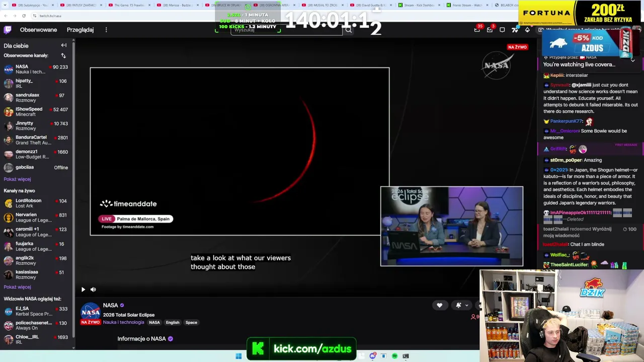The width and height of the screenshot is (644, 362).
Task: Open fuujarka live channel
Action: pos(36,246)
